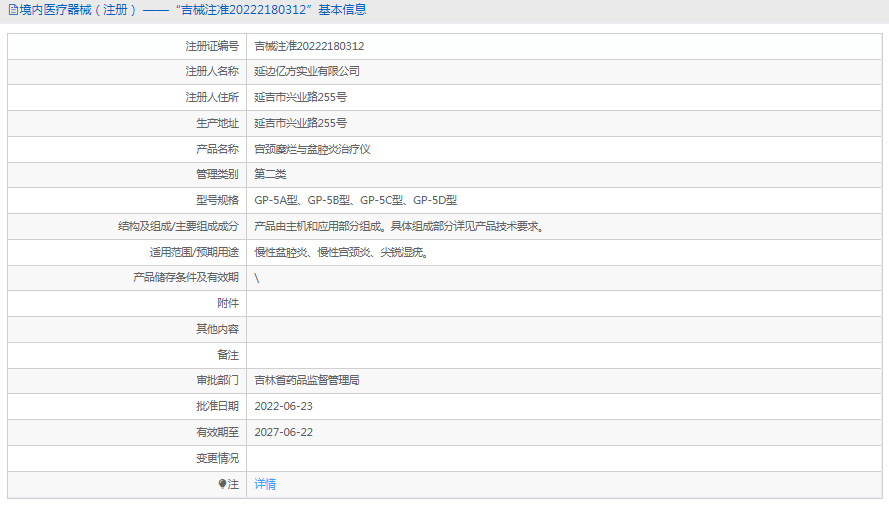
Task: Click 生产地址 value 延吉市兴业路255号
Action: pos(300,123)
